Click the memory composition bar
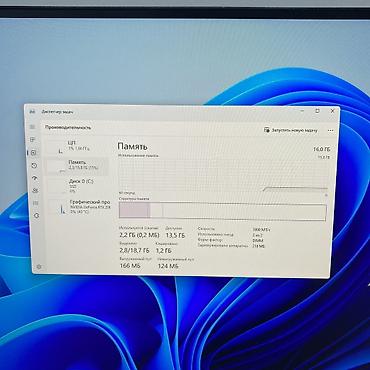This screenshot has height=370, width=370. pyautogui.click(x=222, y=212)
